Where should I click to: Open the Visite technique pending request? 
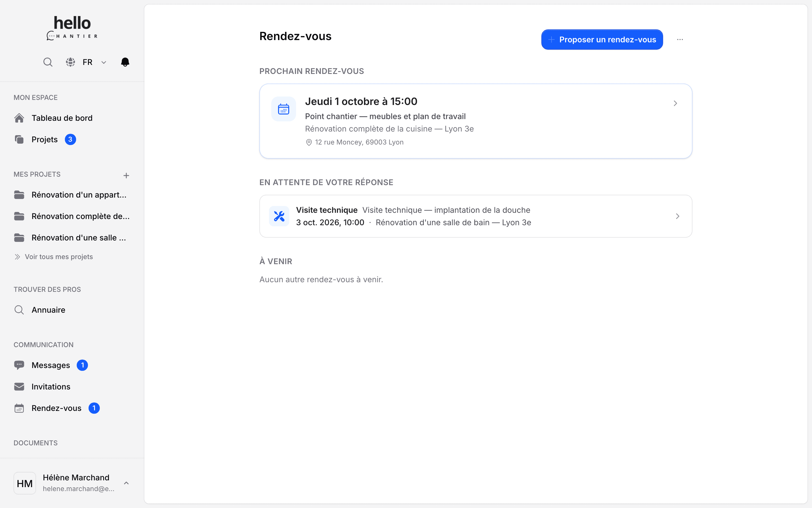click(475, 216)
